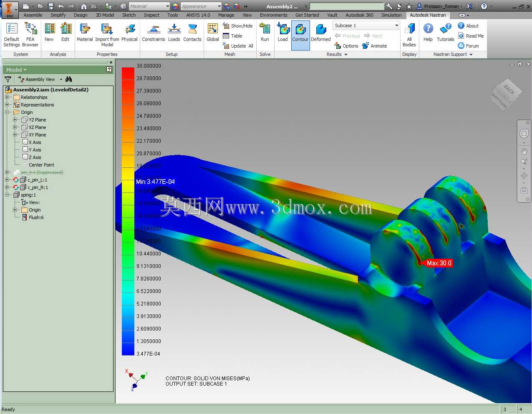Click the red band of contour legend

tap(128, 73)
